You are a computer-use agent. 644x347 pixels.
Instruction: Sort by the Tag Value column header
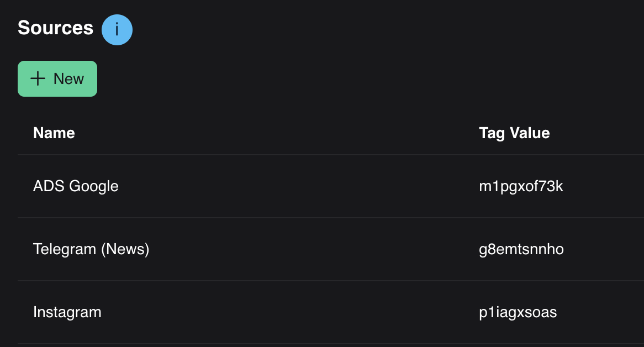click(x=514, y=133)
